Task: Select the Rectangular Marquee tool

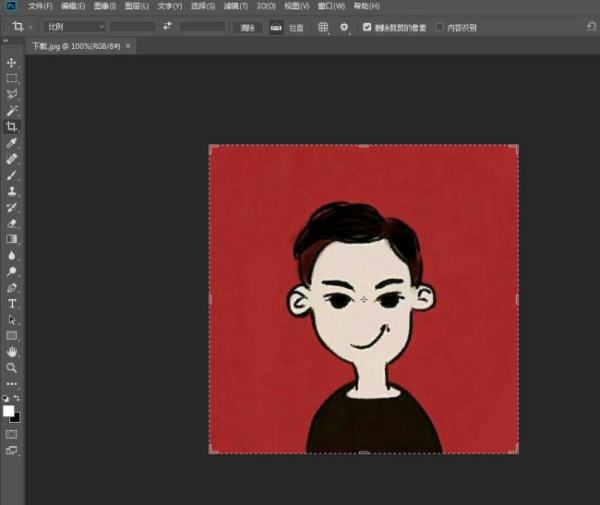Action: click(12, 78)
